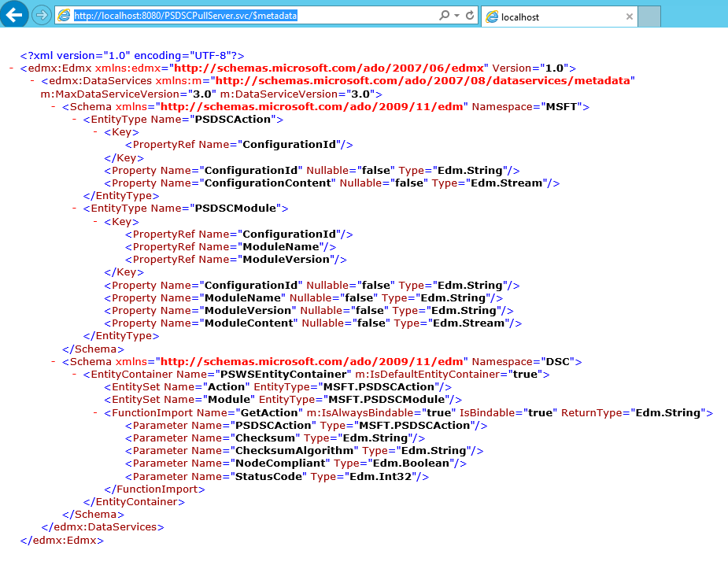Click the closing edmx:DataServices tag

(x=102, y=527)
